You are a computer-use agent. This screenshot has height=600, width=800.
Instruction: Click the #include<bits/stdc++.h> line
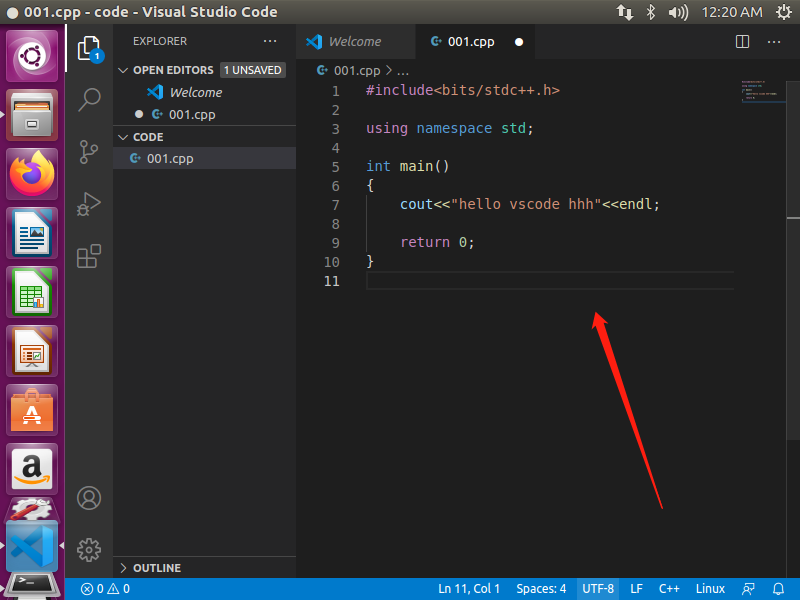coord(463,90)
